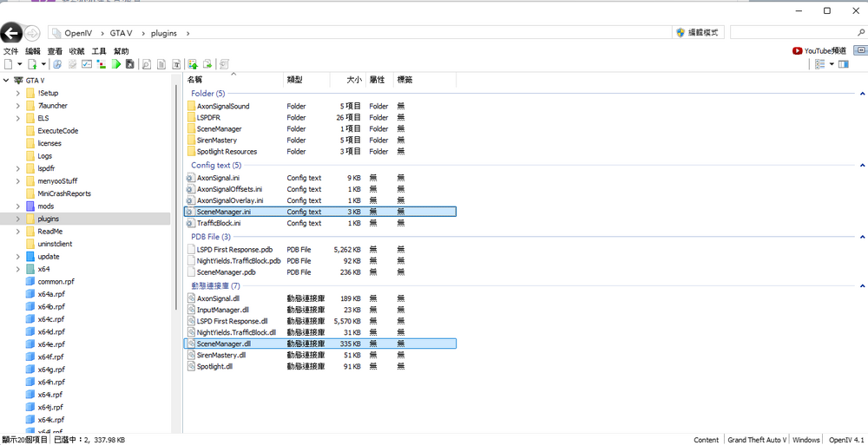Sort by the 名稱 column header
This screenshot has height=445, width=868.
point(233,80)
